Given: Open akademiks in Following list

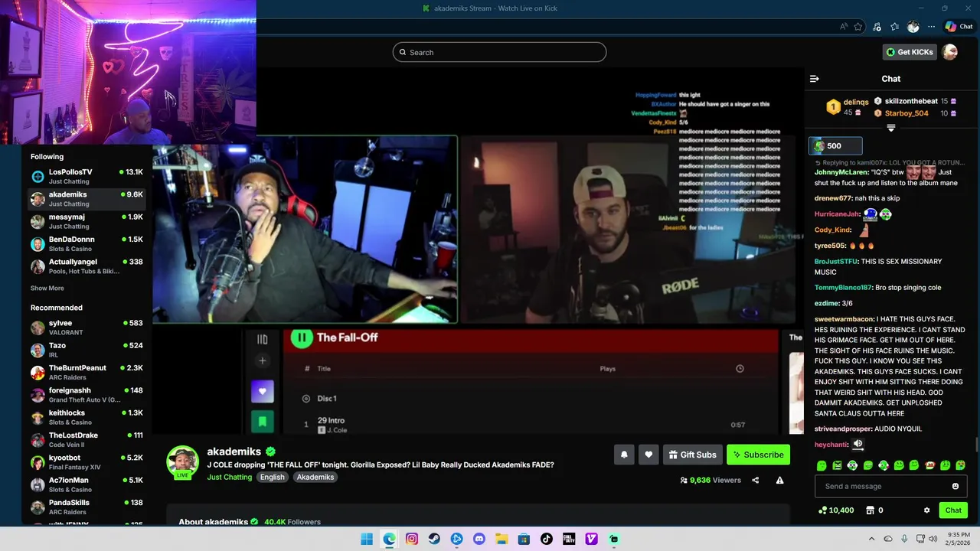Looking at the screenshot, I should pos(86,199).
